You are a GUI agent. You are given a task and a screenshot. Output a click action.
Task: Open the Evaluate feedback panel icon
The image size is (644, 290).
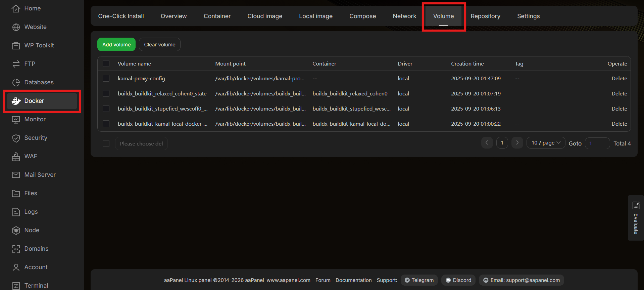(x=636, y=205)
